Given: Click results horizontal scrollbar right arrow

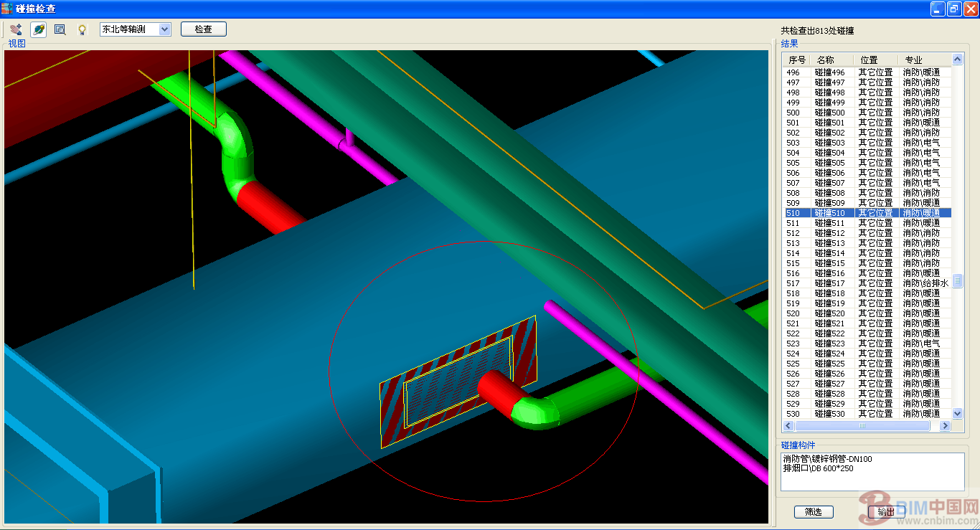Looking at the screenshot, I should 945,426.
